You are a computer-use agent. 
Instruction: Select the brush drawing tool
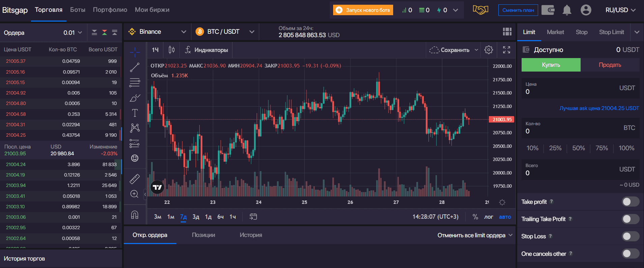pos(135,98)
